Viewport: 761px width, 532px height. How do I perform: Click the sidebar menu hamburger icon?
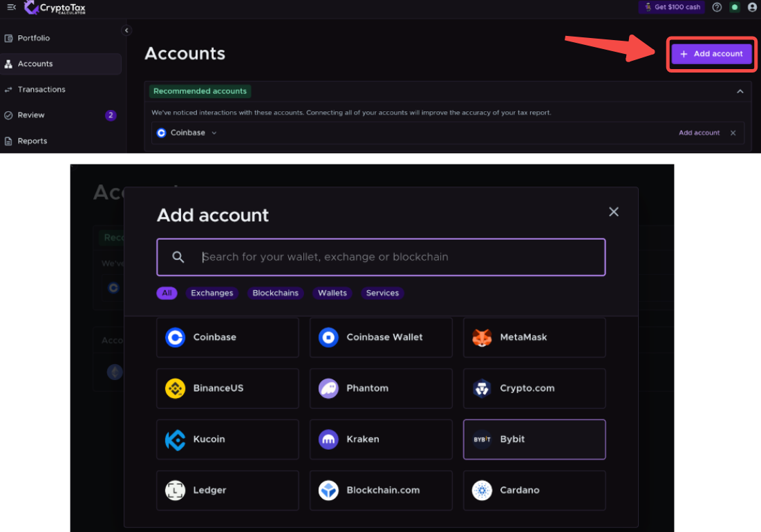pyautogui.click(x=11, y=7)
